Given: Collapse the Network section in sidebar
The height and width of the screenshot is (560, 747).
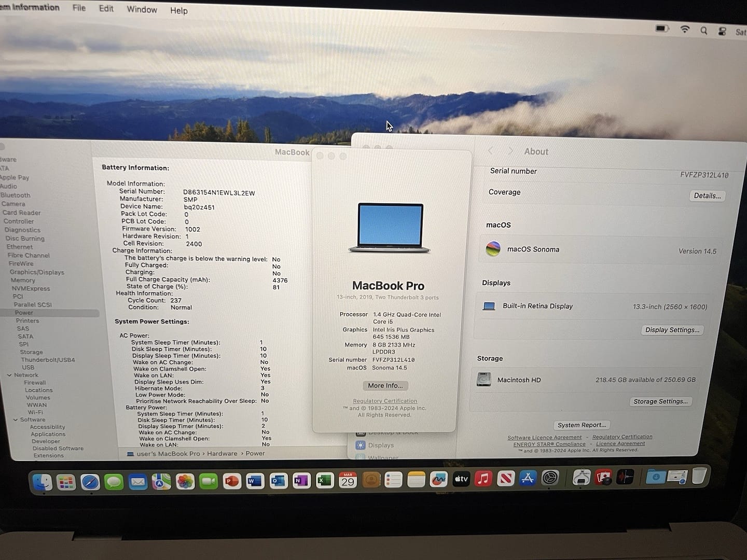Looking at the screenshot, I should coord(9,375).
